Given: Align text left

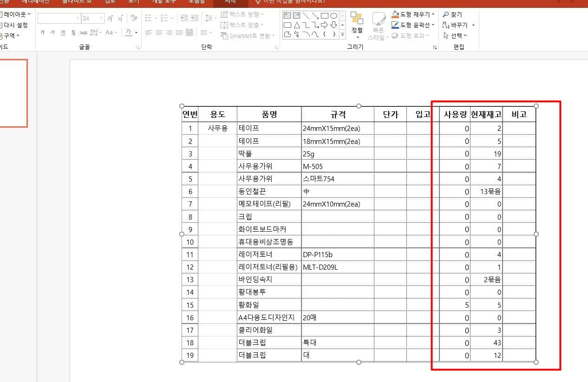Looking at the screenshot, I should [x=149, y=32].
